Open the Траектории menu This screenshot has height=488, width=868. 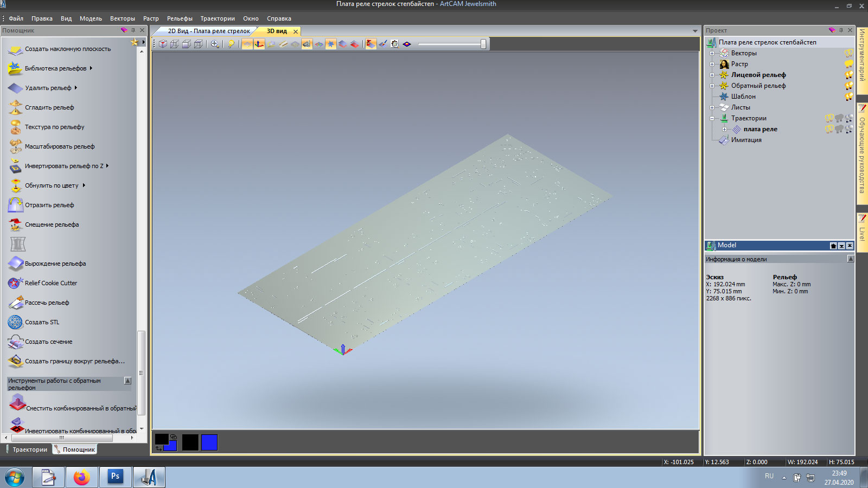218,18
